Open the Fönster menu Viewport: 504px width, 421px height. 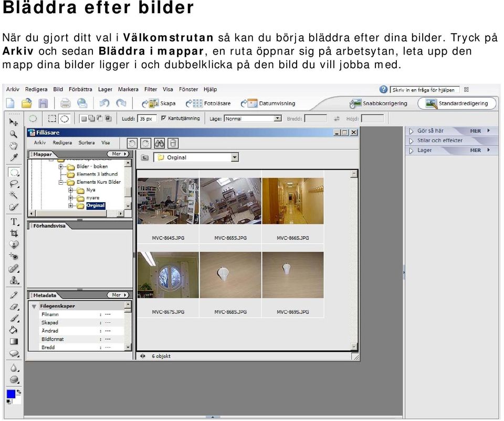(188, 89)
